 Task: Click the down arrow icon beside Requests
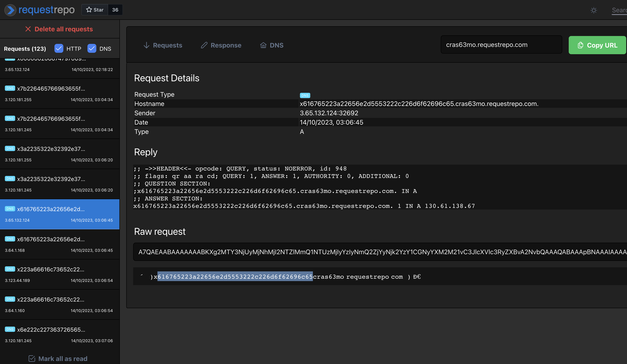click(146, 45)
